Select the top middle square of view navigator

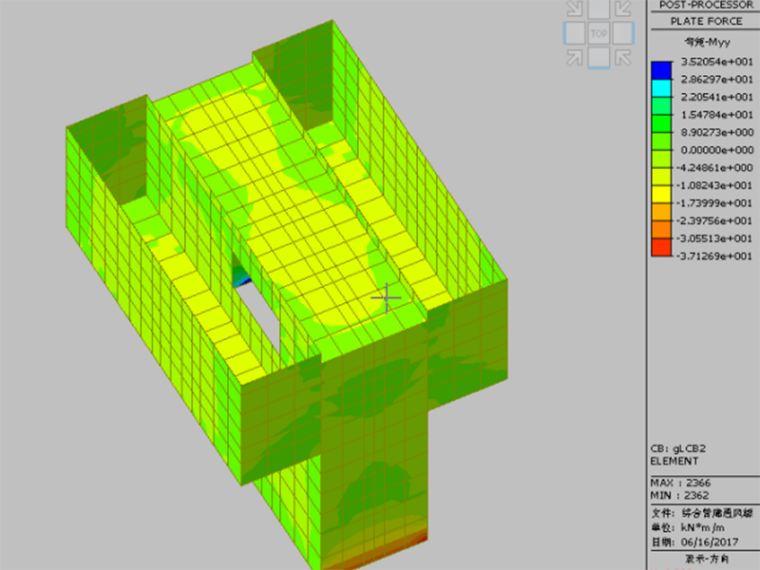coord(599,9)
